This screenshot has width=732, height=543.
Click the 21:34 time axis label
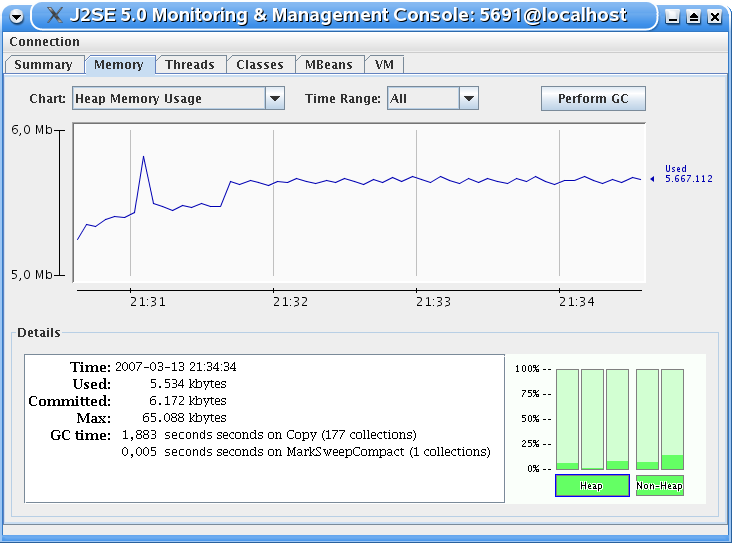[x=577, y=302]
